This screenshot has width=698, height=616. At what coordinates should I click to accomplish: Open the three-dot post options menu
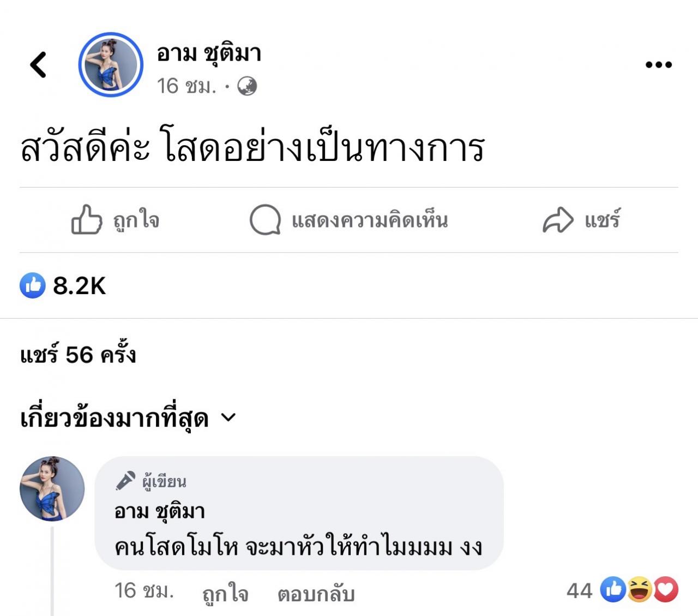(x=658, y=64)
